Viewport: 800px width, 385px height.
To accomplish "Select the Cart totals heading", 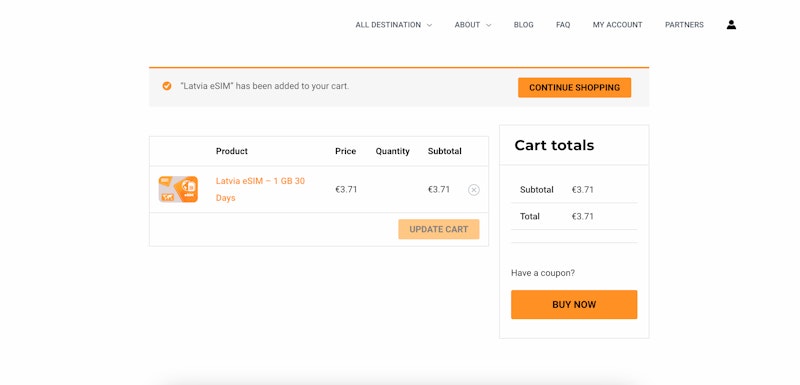I will [x=554, y=145].
